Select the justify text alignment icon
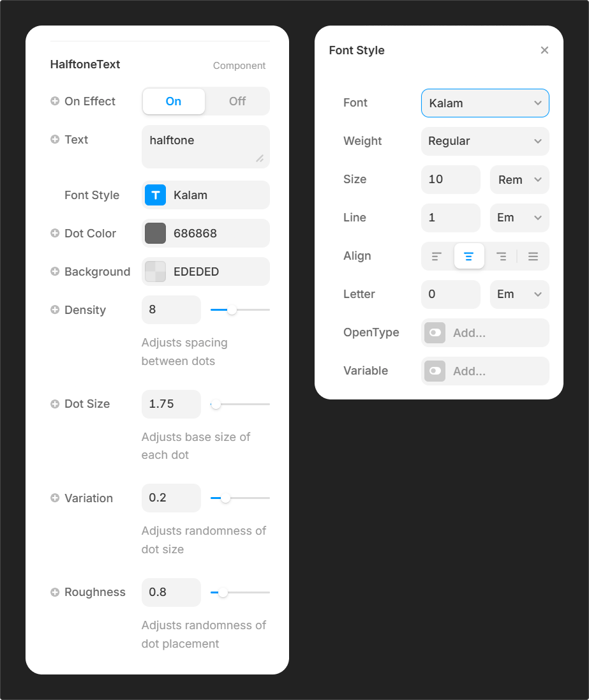Image resolution: width=589 pixels, height=700 pixels. tap(533, 257)
